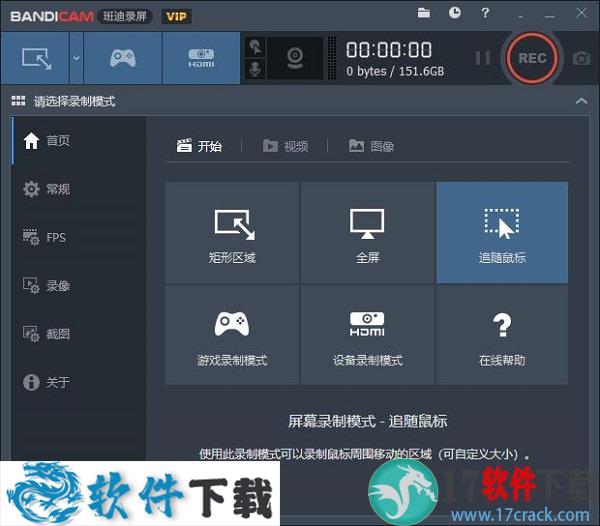Viewport: 600px width, 526px height.
Task: Open 录像 video settings sidebar item
Action: click(x=78, y=285)
